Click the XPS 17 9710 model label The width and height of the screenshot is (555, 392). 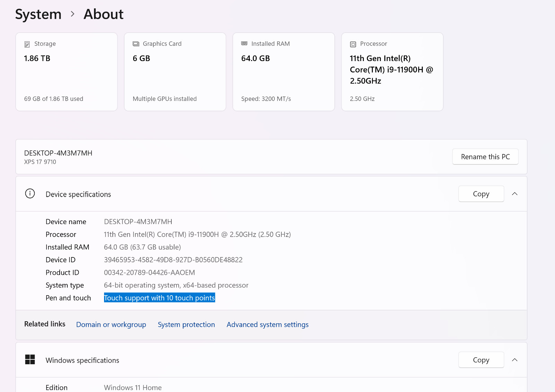[x=40, y=162]
